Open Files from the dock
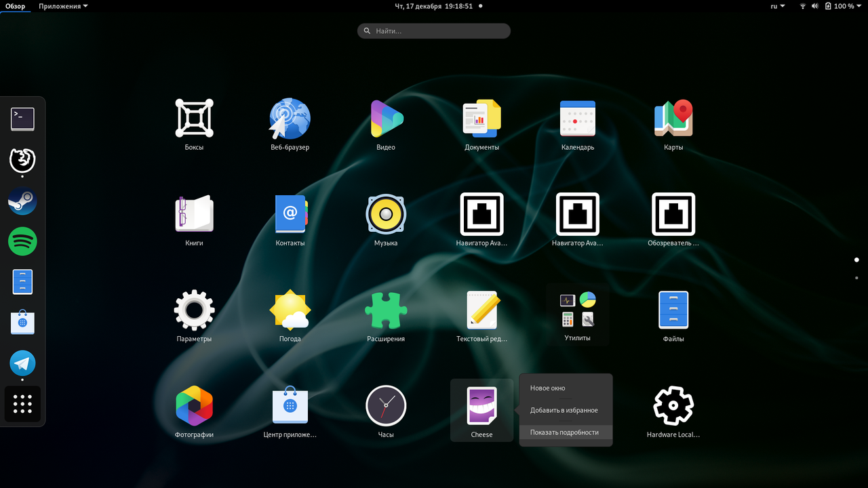This screenshot has height=488, width=868. coord(22,282)
